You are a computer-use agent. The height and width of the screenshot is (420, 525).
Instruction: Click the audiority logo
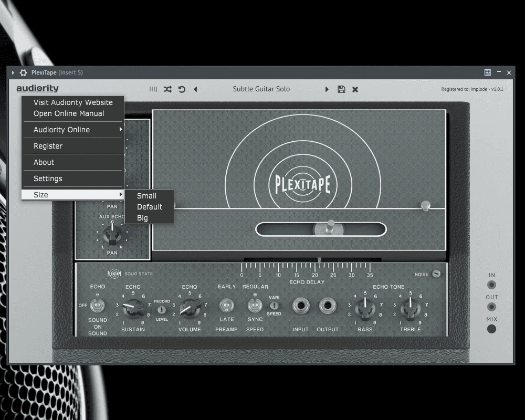pyautogui.click(x=37, y=88)
